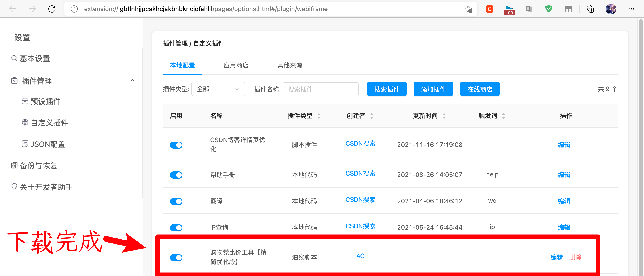
Task: Turn off the 帮助手册 plugin switch
Action: pos(176,175)
